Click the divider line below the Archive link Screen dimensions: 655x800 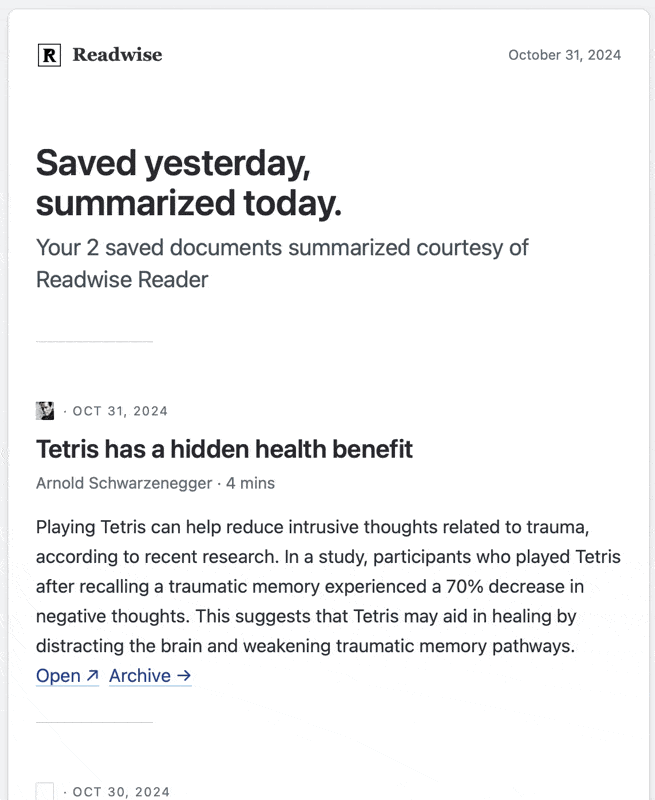pyautogui.click(x=94, y=722)
